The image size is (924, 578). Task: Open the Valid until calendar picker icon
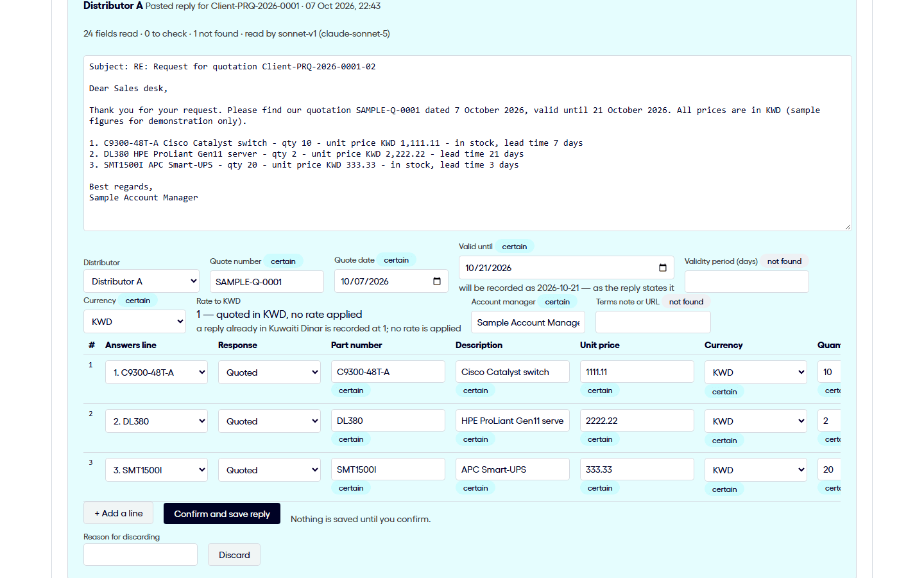[x=663, y=268]
